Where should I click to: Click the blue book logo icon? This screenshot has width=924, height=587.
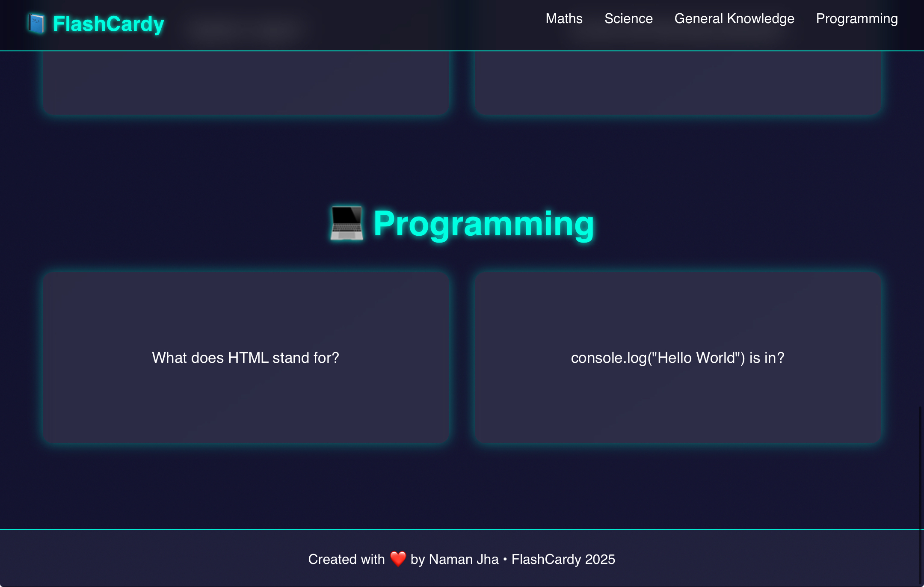click(36, 24)
